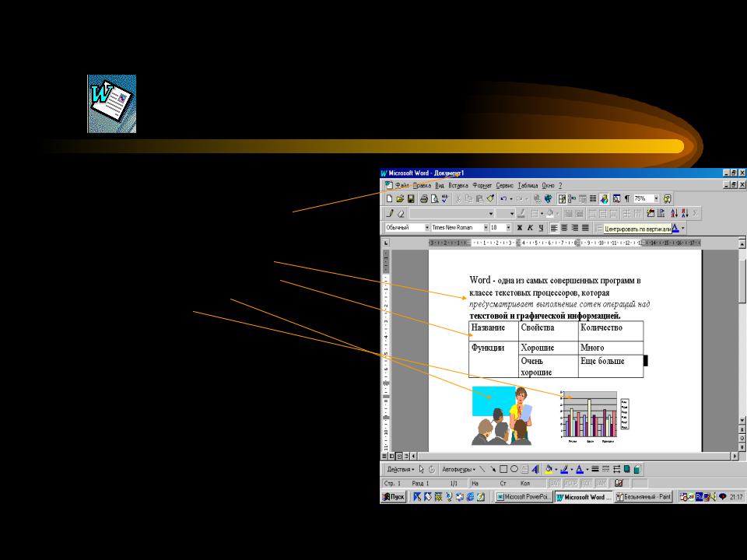Click font color A in the Formatting toolbar
The height and width of the screenshot is (560, 747).
pyautogui.click(x=675, y=228)
